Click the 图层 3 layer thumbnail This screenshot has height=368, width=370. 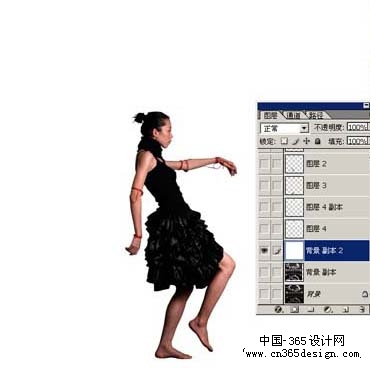(295, 185)
